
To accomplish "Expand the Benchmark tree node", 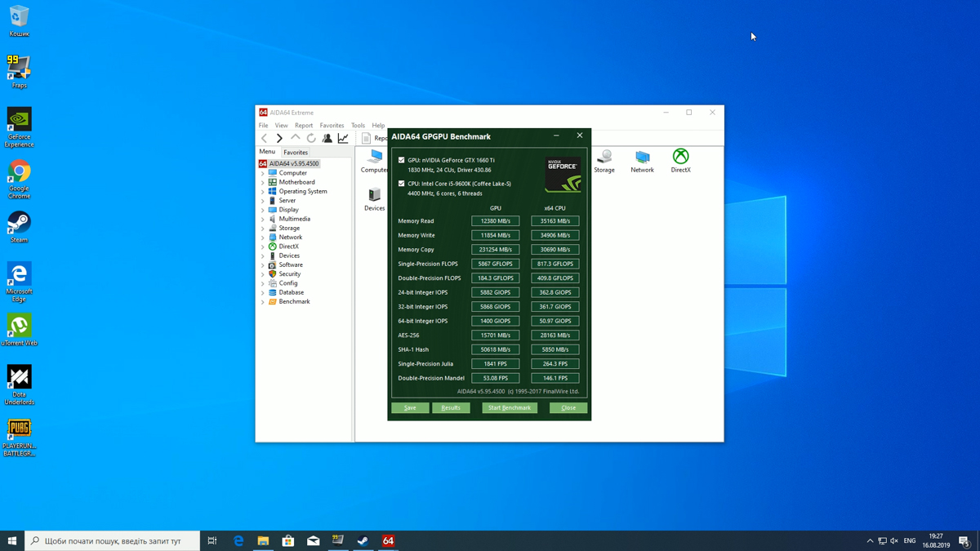I will tap(263, 302).
